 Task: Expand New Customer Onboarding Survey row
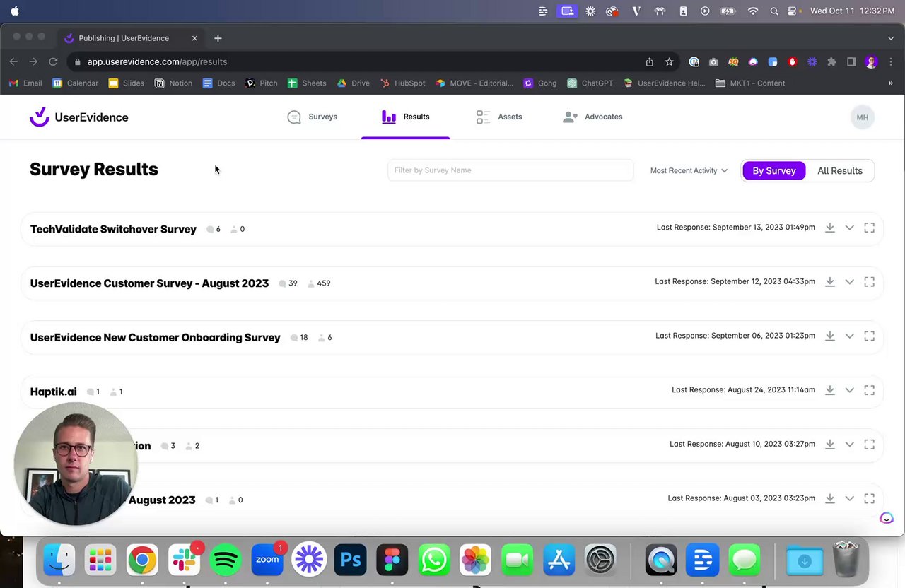click(x=850, y=336)
